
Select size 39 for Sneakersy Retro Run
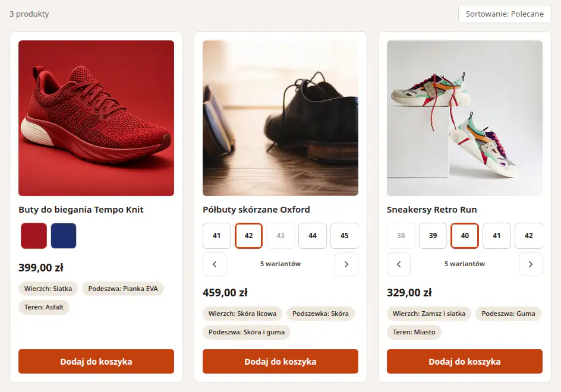click(x=433, y=236)
